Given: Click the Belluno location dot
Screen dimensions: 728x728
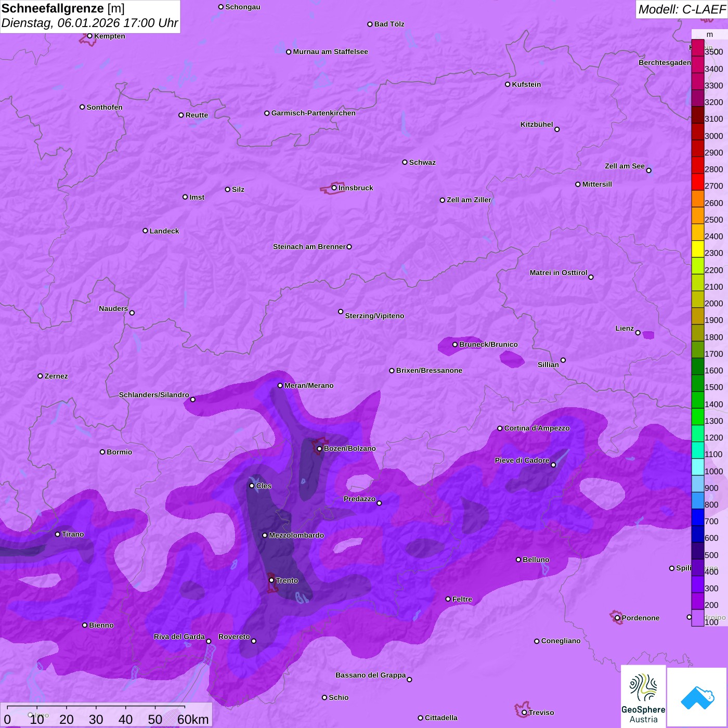Looking at the screenshot, I should (518, 560).
